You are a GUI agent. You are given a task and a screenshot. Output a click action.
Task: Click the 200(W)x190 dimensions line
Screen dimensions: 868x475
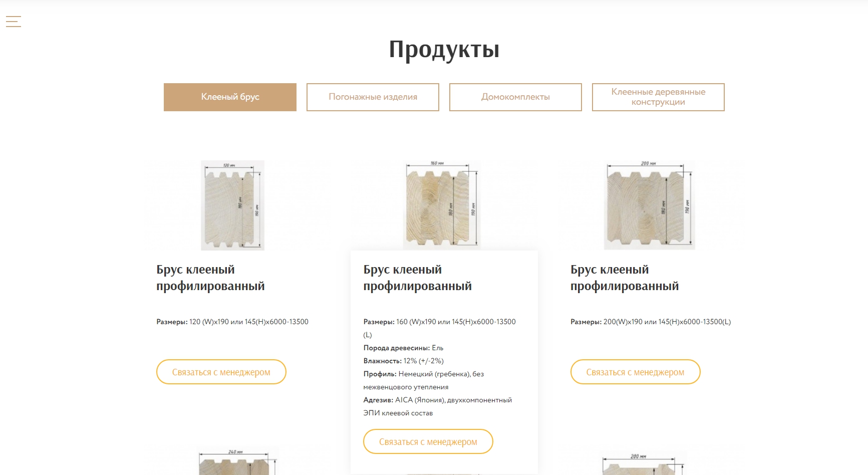pos(650,322)
